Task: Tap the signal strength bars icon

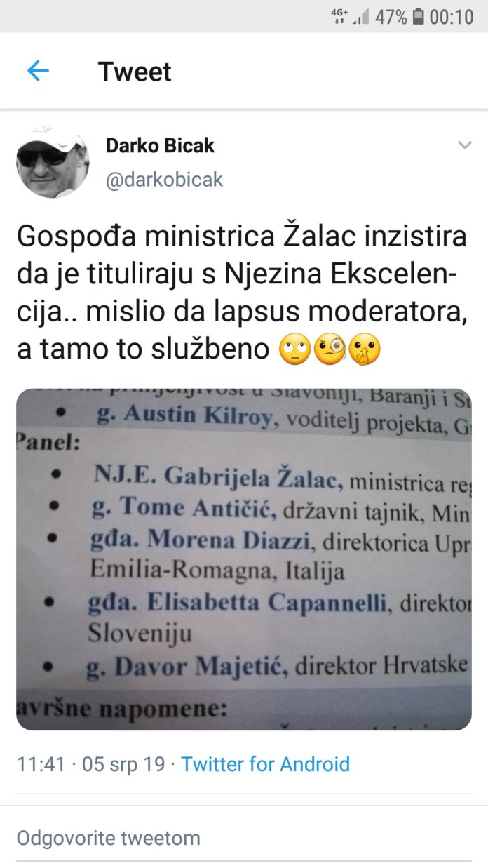Action: 361,17
